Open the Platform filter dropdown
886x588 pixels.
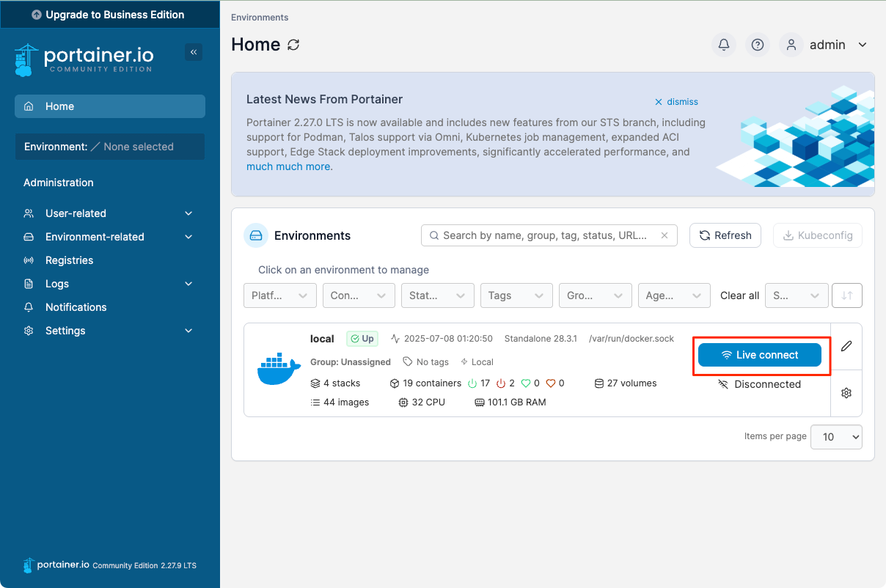click(280, 295)
